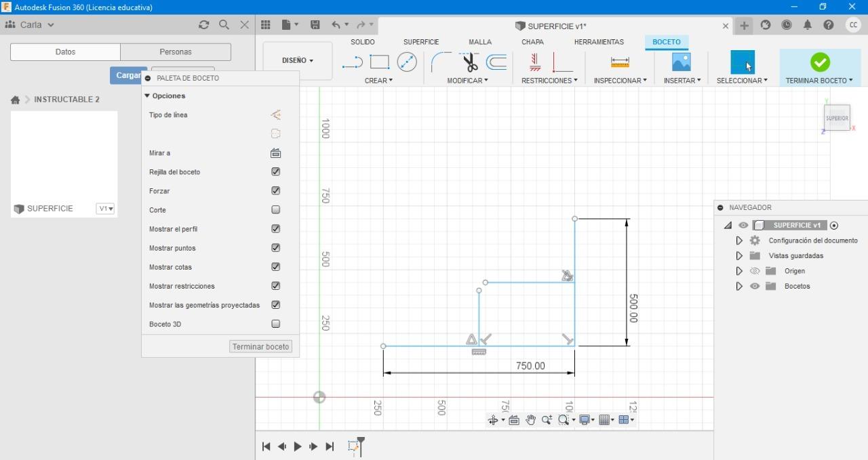This screenshot has height=460, width=868.
Task: Switch to the SOLIDO tab
Action: click(363, 42)
